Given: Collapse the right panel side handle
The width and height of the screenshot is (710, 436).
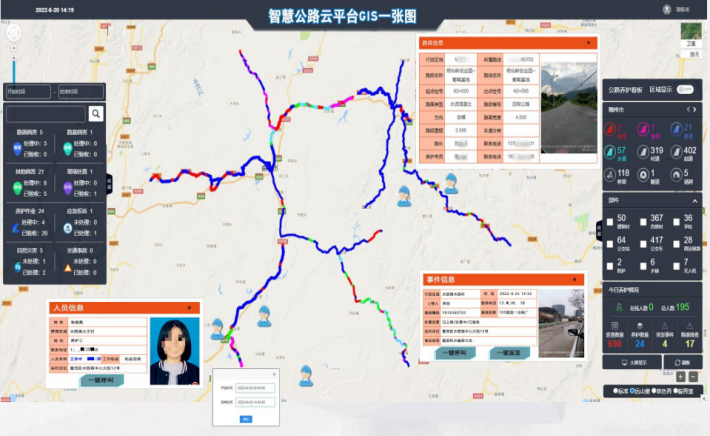Looking at the screenshot, I should (x=599, y=230).
